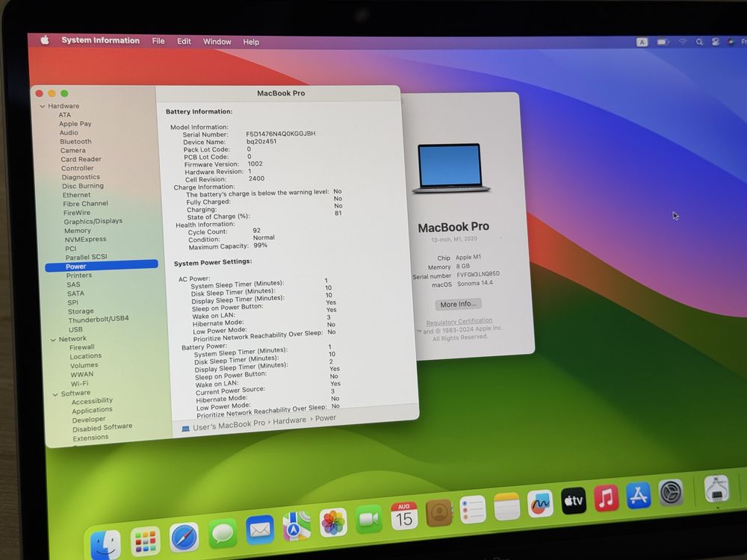
Task: Open Launchpad from the Dock
Action: point(145,541)
